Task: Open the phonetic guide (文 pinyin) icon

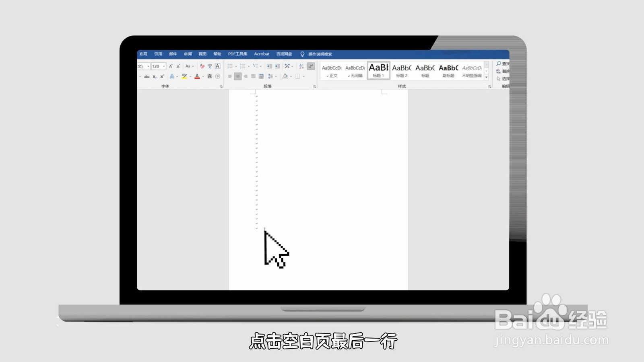Action: point(210,66)
